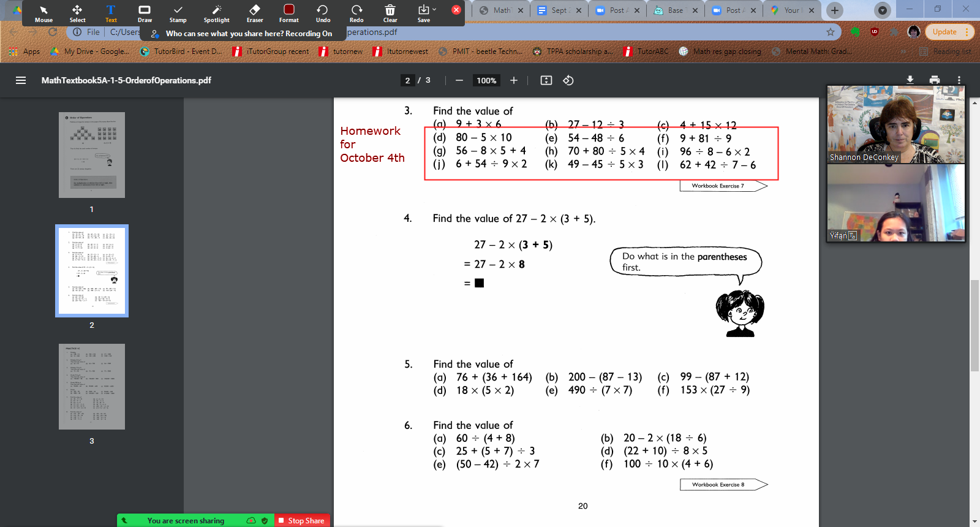
Task: Close the annotation toolbar
Action: point(456,10)
